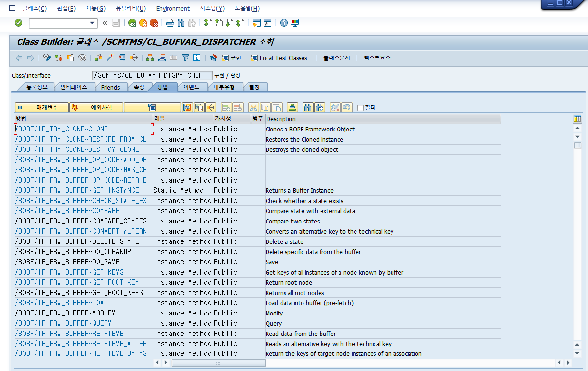Collapse the command field with « chevron
The width and height of the screenshot is (588, 371).
105,23
